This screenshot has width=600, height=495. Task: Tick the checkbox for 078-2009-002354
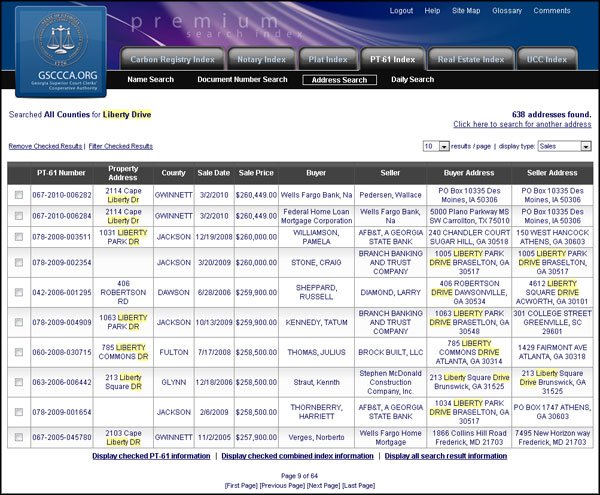coord(19,262)
